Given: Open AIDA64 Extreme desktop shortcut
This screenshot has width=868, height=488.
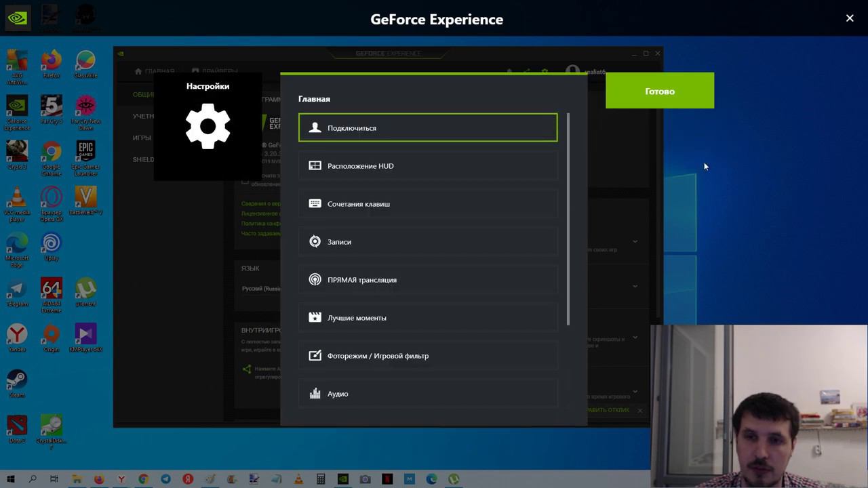Looking at the screenshot, I should click(x=52, y=295).
